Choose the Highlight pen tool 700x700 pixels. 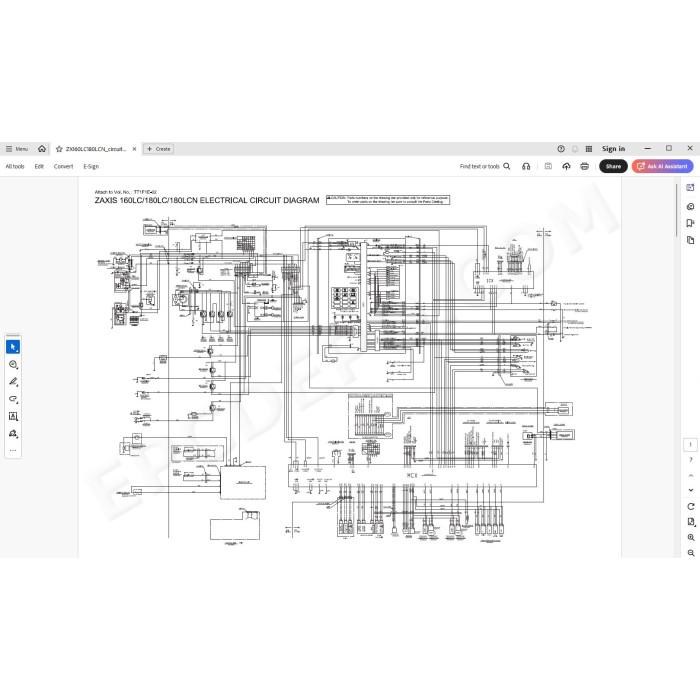[13, 382]
